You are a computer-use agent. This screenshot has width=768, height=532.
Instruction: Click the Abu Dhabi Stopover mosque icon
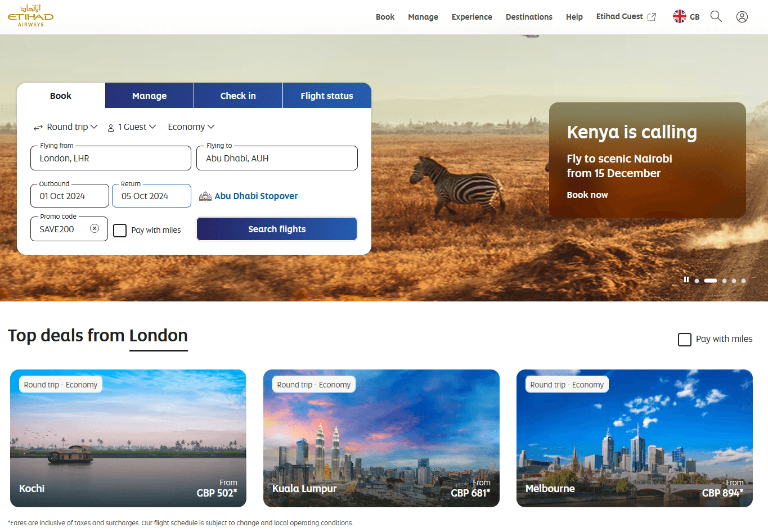[x=205, y=196]
